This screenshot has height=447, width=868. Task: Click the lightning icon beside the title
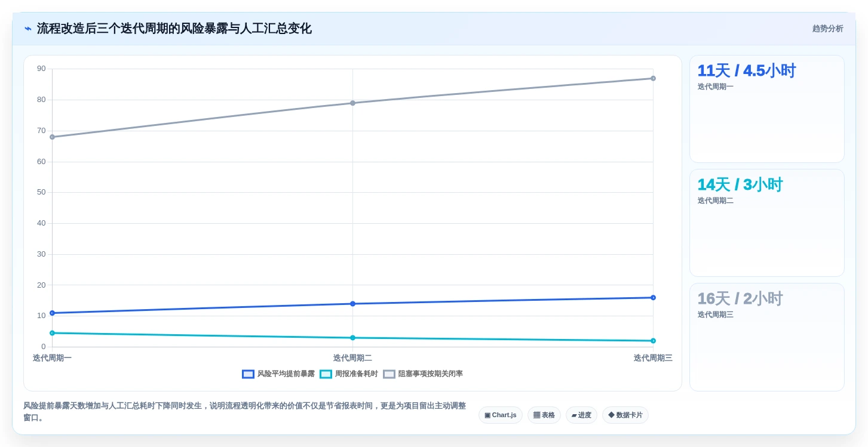click(x=28, y=29)
